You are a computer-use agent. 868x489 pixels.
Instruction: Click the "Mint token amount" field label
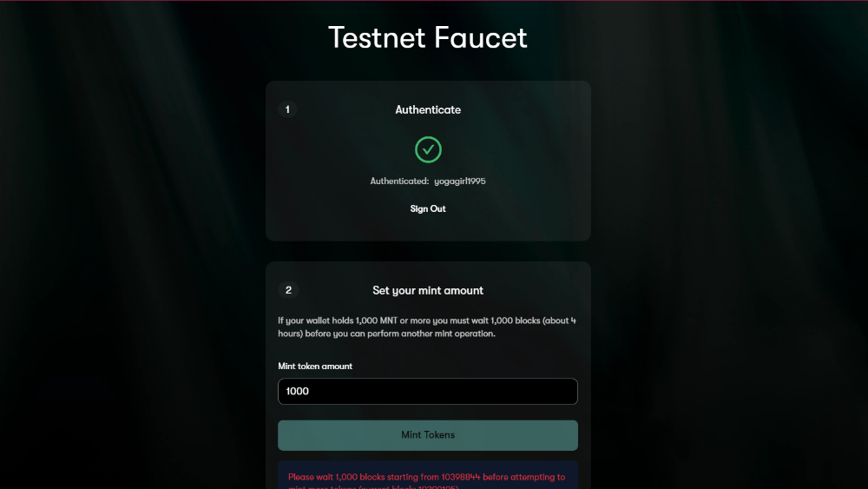pos(315,367)
